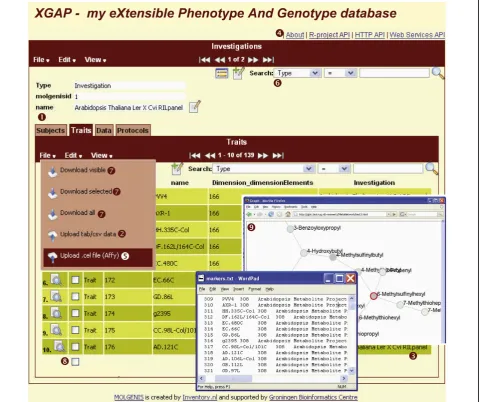Tick the checkbox for trait 173 GD.86L

coord(76,297)
